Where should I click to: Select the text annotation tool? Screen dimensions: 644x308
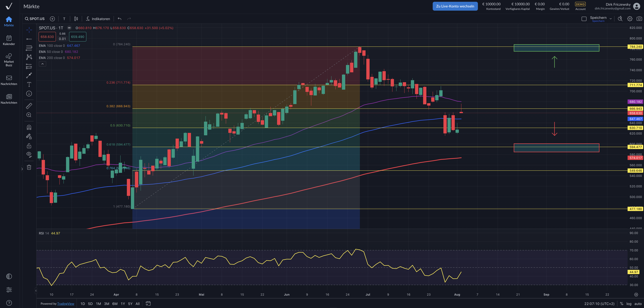click(29, 84)
